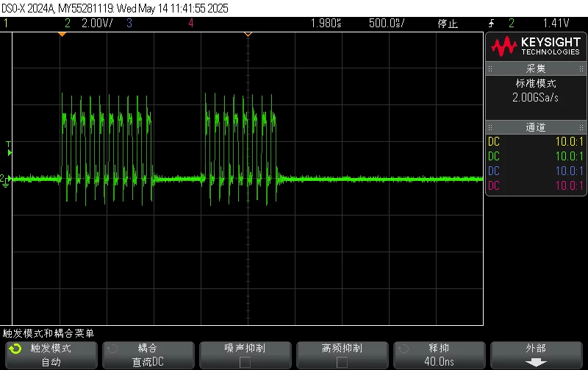The height and width of the screenshot is (370, 588).
Task: Click the 释抑 40.0ns holdoff softkey
Action: tap(439, 355)
